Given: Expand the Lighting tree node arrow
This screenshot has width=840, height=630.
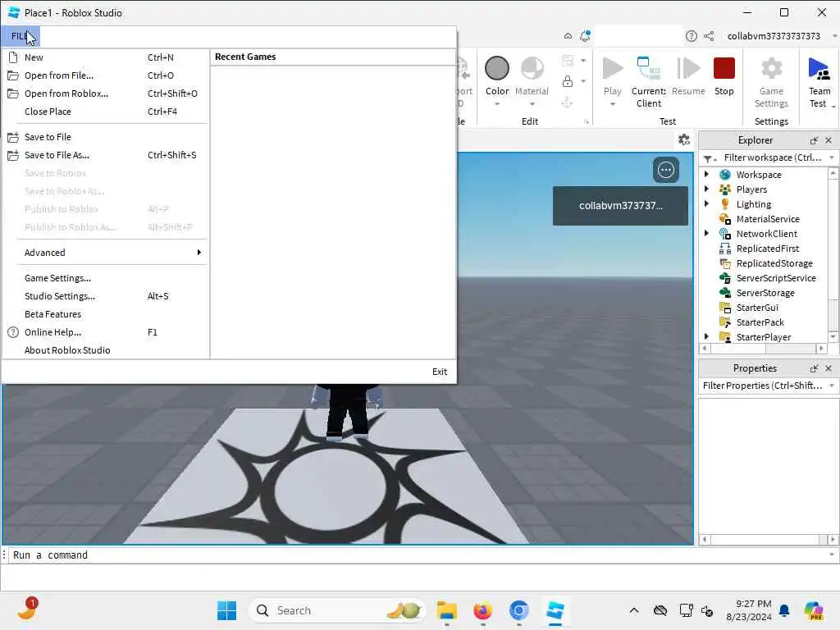Looking at the screenshot, I should point(706,203).
